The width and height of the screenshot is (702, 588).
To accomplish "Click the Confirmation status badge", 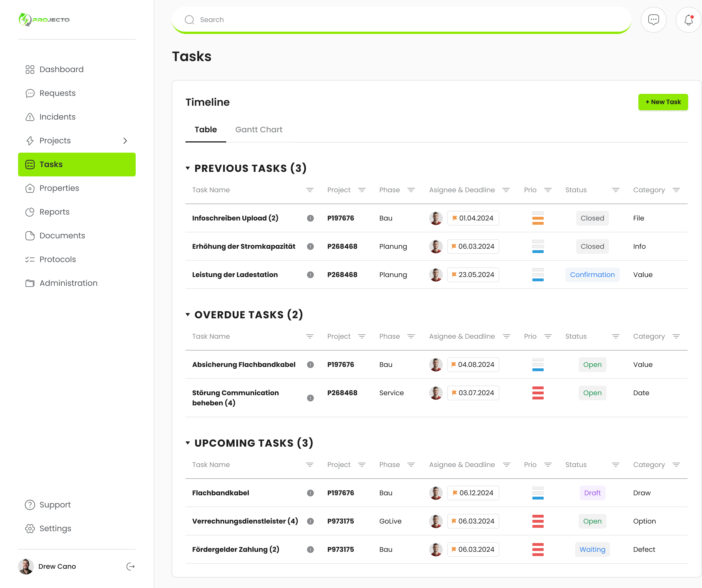I will (592, 274).
